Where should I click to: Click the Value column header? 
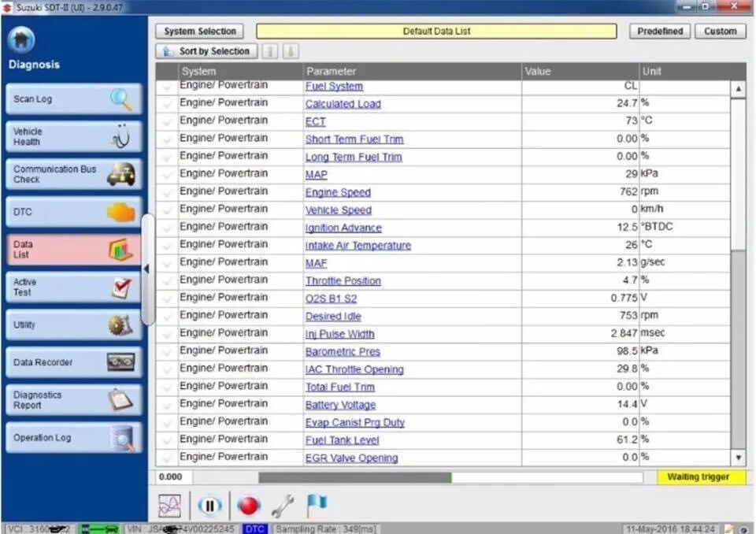click(x=580, y=72)
